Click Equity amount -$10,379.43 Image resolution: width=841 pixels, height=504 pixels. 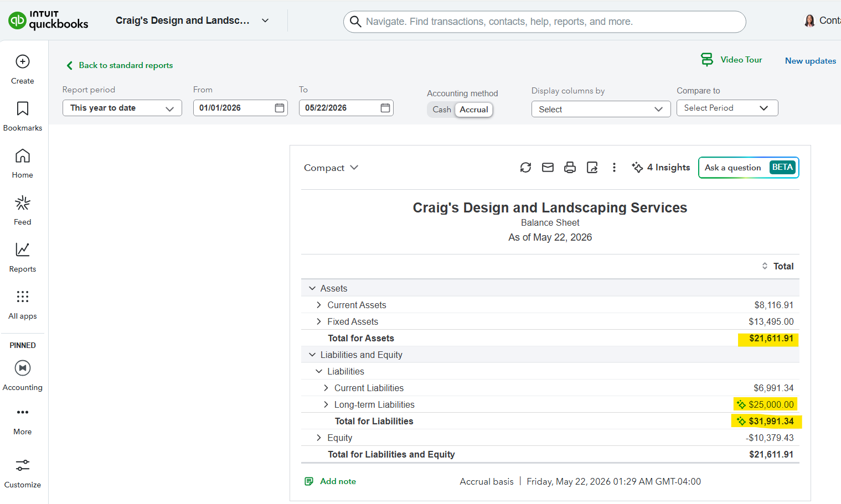pos(770,438)
